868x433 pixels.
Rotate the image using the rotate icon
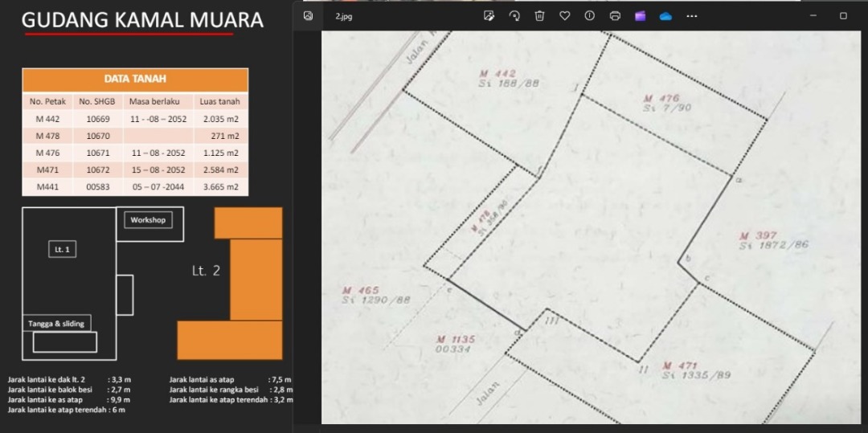pos(514,16)
